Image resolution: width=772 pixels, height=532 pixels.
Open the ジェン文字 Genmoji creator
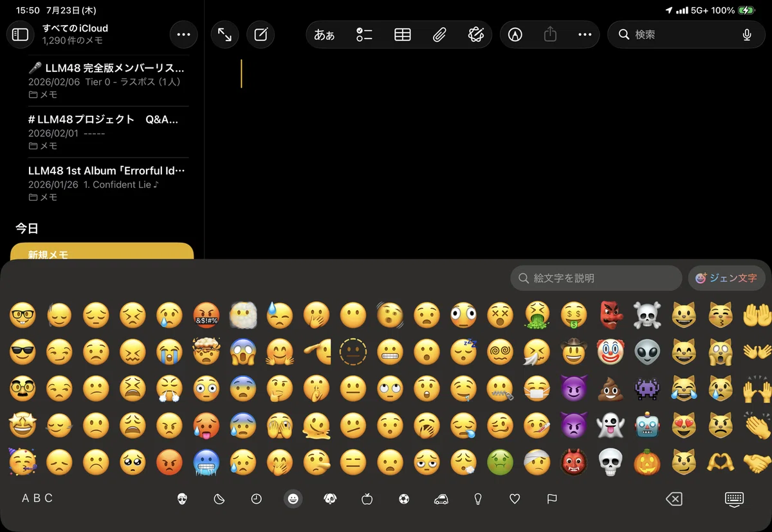pos(726,278)
